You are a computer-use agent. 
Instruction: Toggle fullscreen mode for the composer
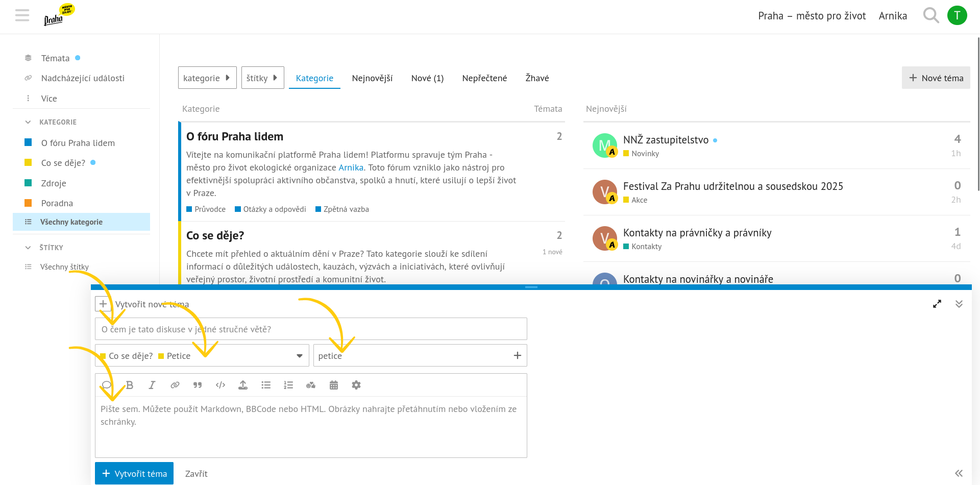[937, 304]
